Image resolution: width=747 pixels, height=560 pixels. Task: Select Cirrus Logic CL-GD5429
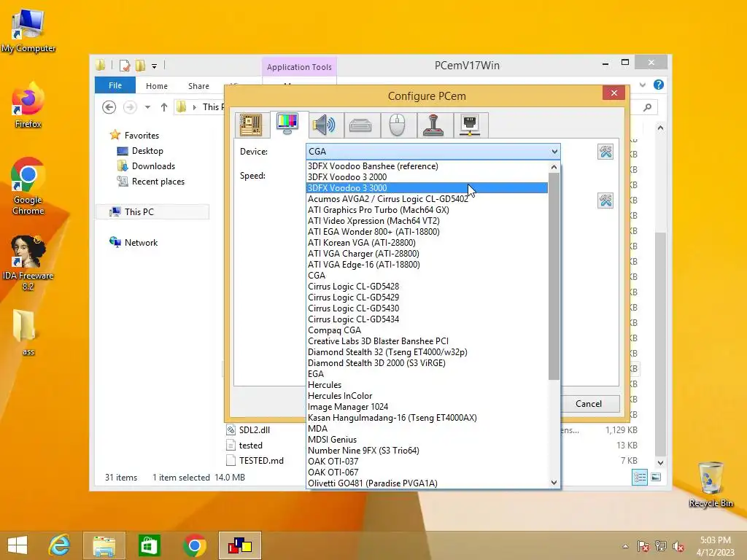coord(427,297)
